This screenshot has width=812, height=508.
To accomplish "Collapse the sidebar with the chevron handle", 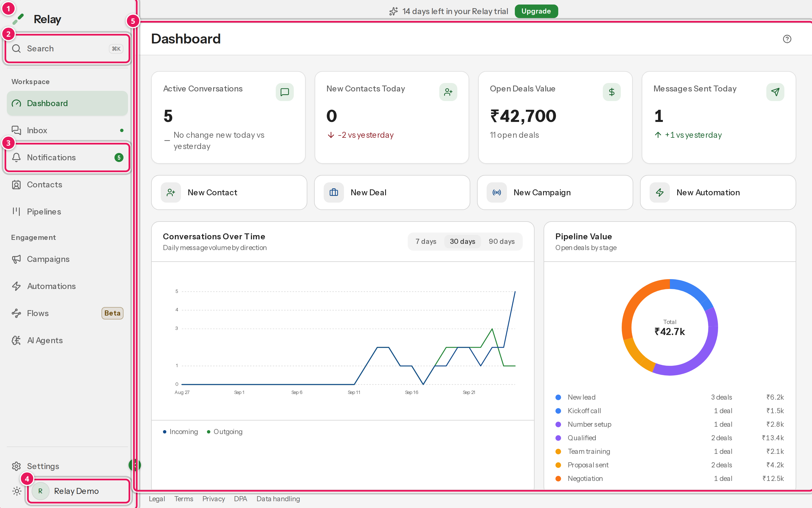I will pos(134,465).
